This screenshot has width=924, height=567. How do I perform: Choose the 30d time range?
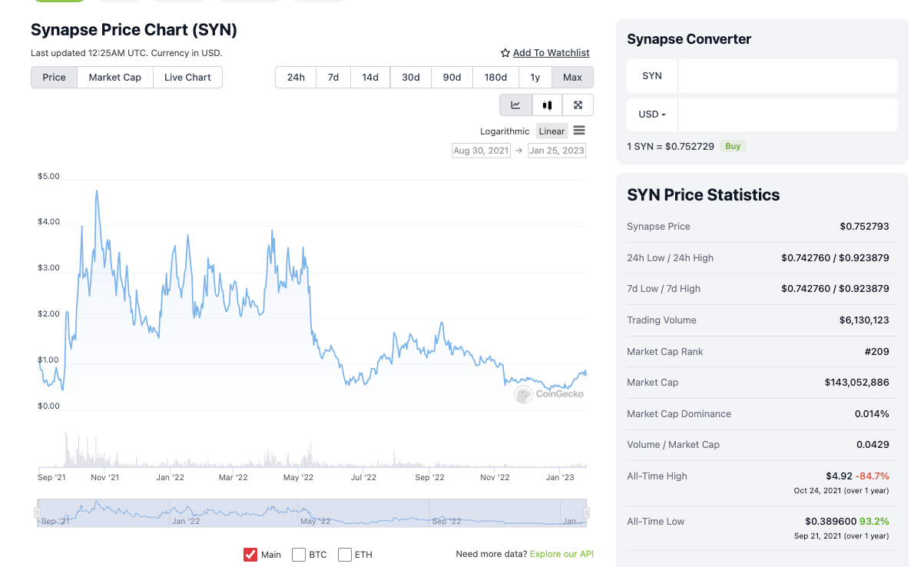point(411,78)
